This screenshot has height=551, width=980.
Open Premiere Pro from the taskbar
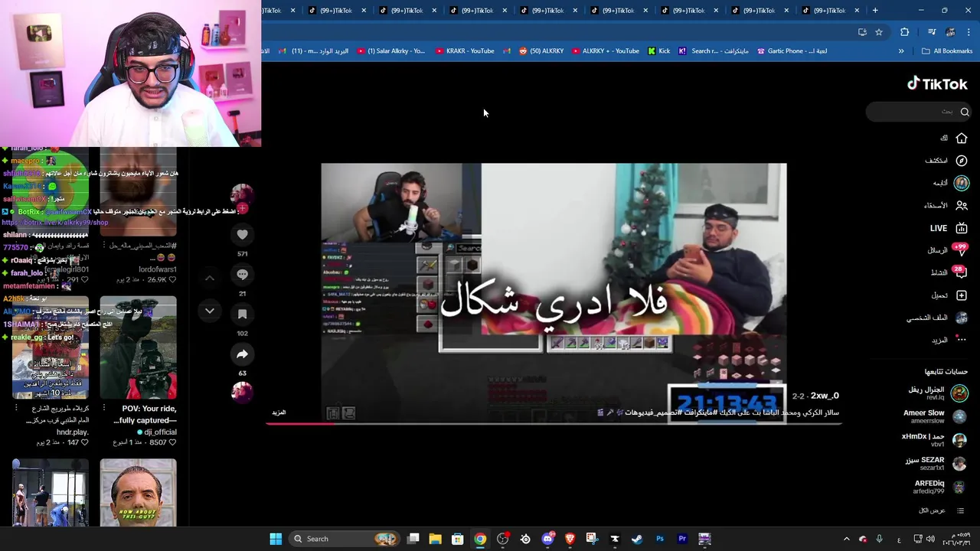(682, 539)
